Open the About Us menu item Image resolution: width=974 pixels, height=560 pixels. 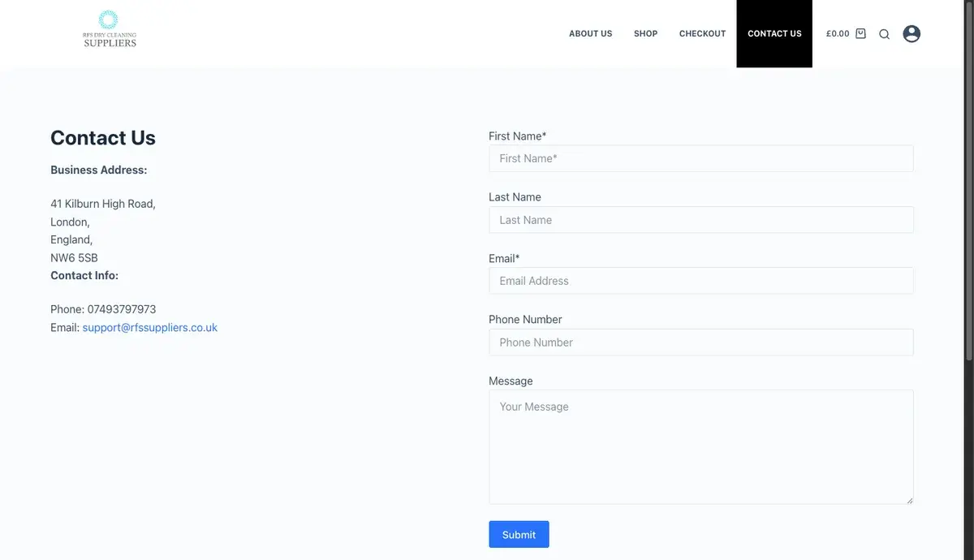pos(591,33)
